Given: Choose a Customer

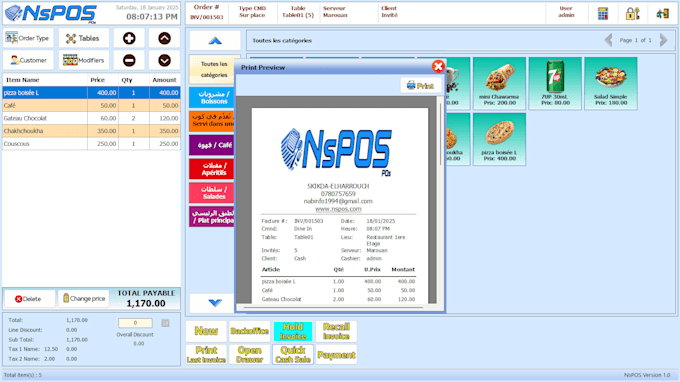Looking at the screenshot, I should pos(28,60).
